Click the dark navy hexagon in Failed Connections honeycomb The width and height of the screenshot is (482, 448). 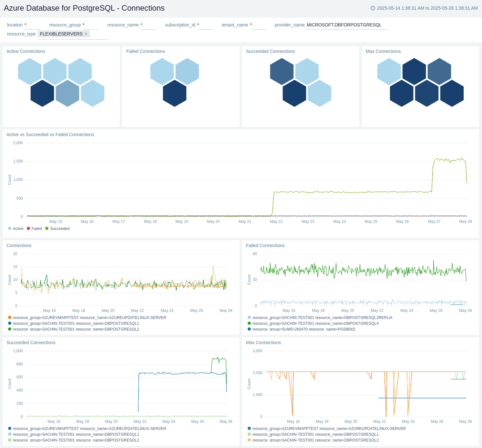point(175,93)
